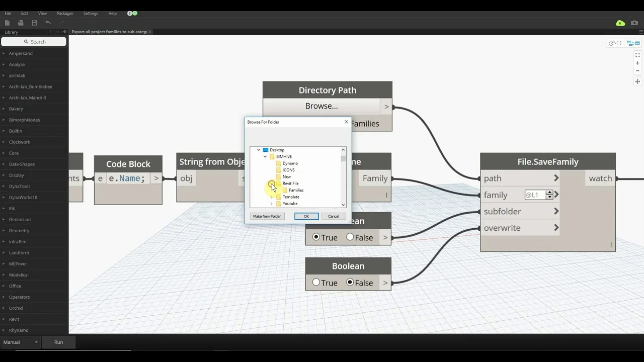Click the Zoom to Fit icon
Screen dimensions: 644x362
point(637,55)
